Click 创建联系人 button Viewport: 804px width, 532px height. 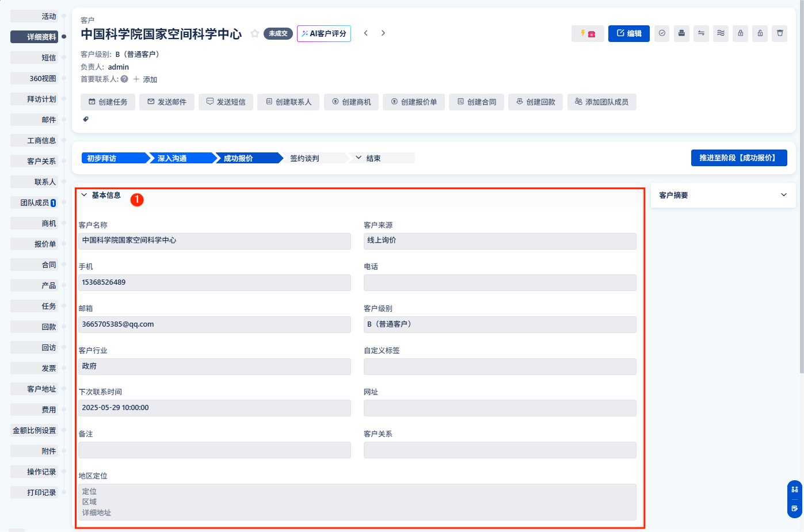[288, 102]
